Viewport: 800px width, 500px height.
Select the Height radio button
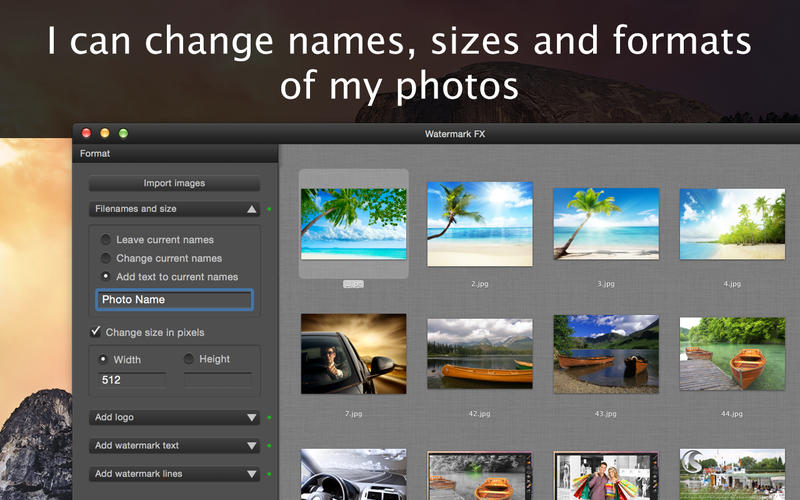click(x=188, y=359)
